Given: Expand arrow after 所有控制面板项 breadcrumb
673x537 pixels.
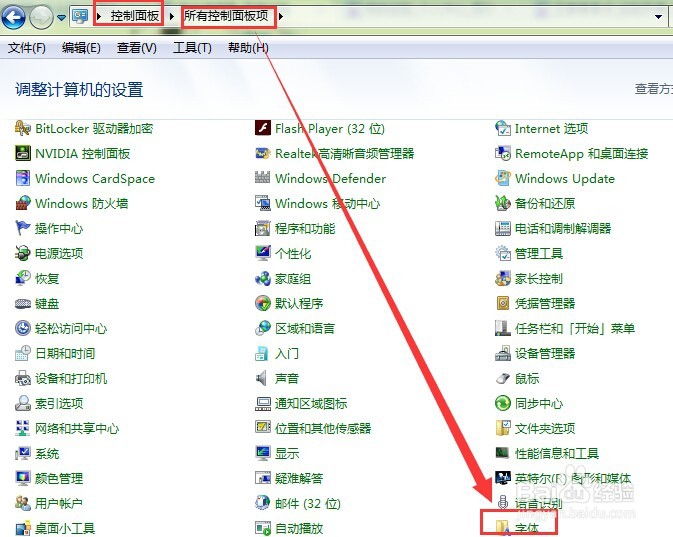Looking at the screenshot, I should (x=281, y=16).
